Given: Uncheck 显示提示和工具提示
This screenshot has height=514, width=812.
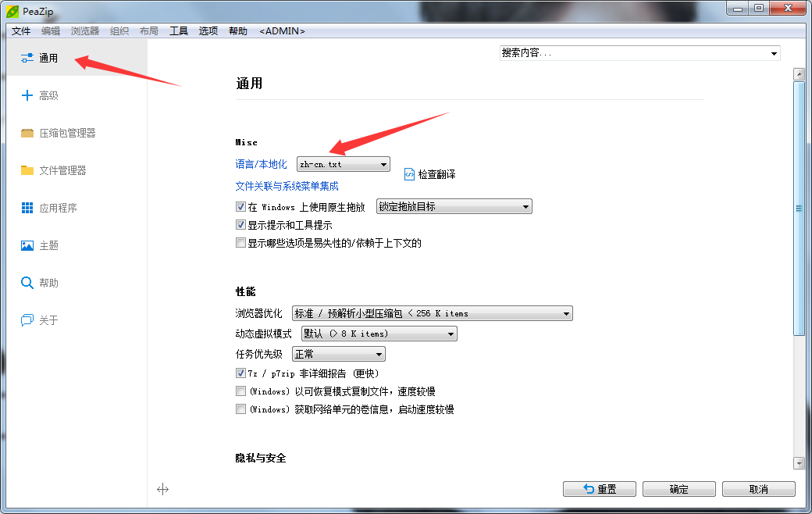Looking at the screenshot, I should point(240,225).
